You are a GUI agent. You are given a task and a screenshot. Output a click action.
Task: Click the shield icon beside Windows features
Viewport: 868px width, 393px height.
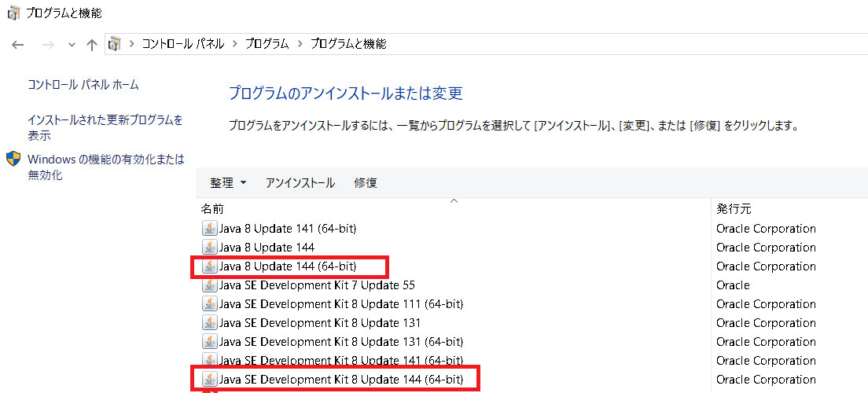13,160
